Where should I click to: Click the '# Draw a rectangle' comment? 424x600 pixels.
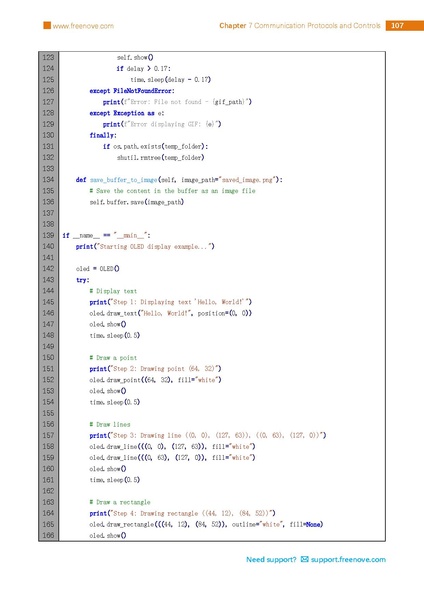(120, 502)
